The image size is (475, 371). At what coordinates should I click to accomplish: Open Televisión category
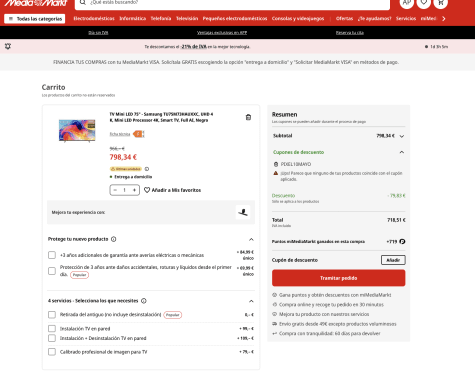187,18
